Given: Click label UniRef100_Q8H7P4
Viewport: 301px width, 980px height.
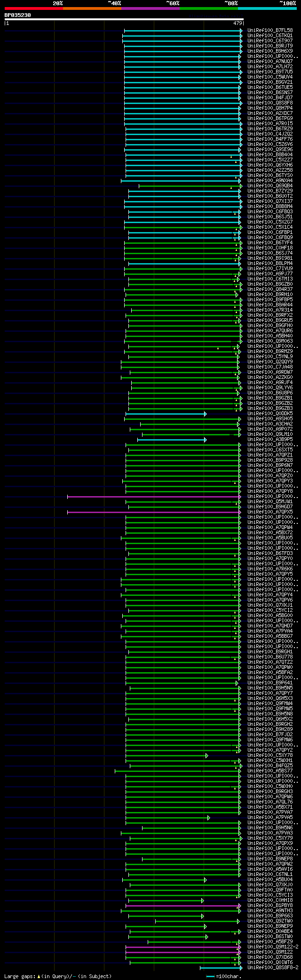Looking at the screenshot, I should 270,108.
